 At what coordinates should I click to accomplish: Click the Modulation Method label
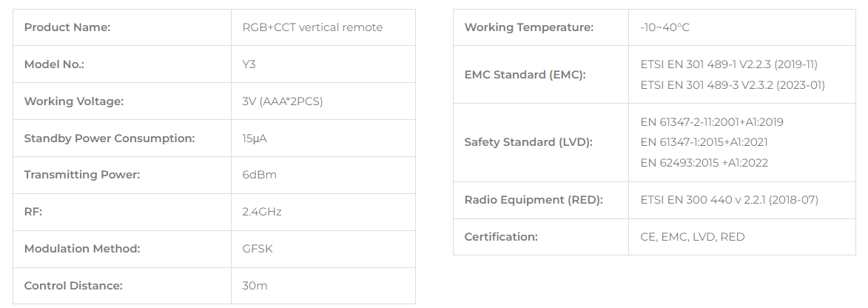point(82,249)
